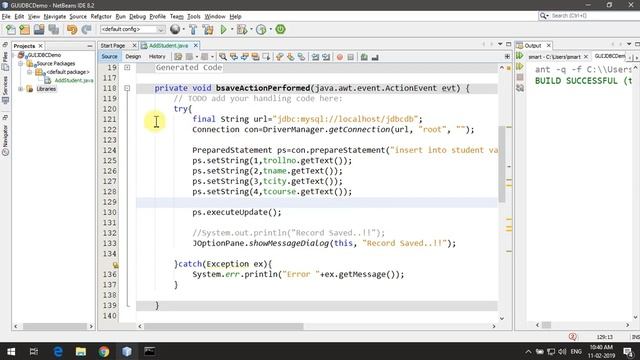Click the Find Next Occurrence editor icon
Viewport: 640px width, 360px height.
point(244,57)
